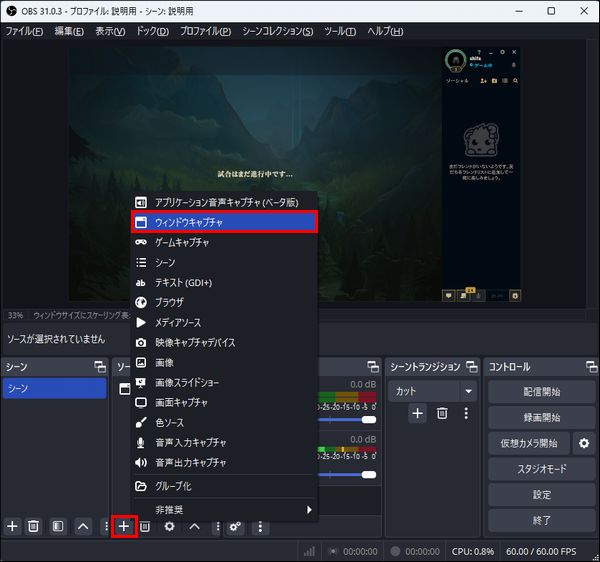600x562 pixels.
Task: Start streaming with 配信開始
Action: pyautogui.click(x=541, y=392)
